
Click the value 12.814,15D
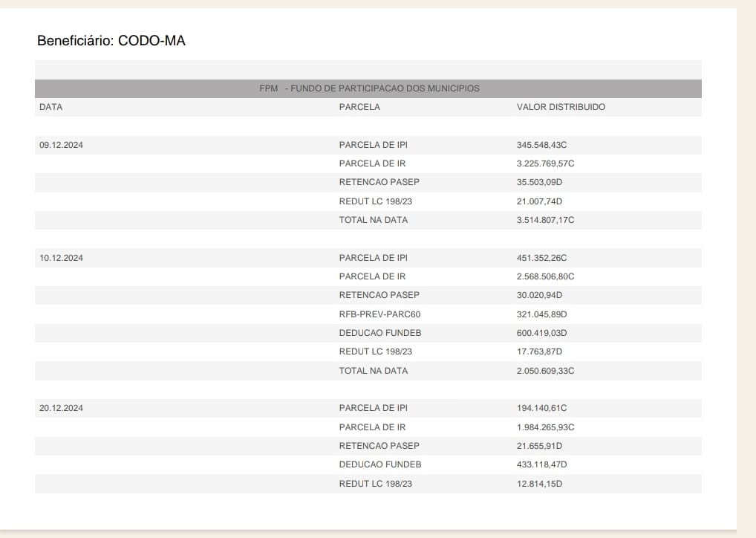(x=539, y=484)
